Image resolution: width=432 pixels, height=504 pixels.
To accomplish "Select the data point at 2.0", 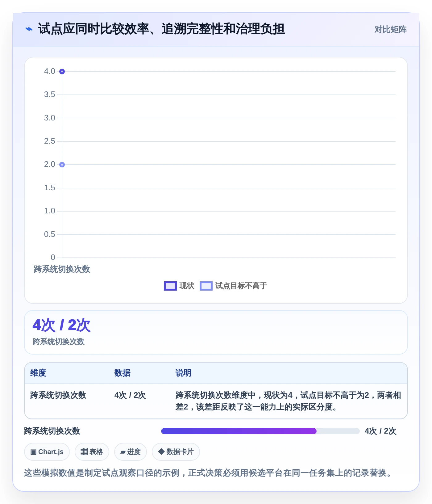I will (62, 165).
